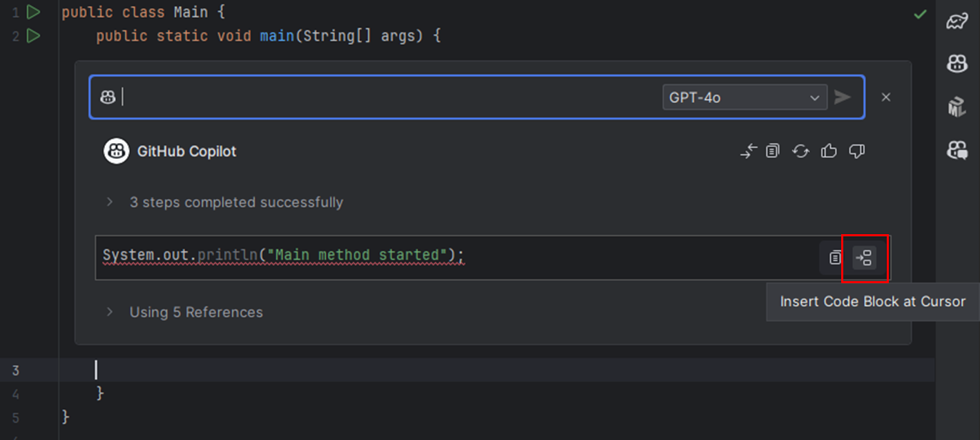980x440 pixels.
Task: Open the GPT-4o model dropdown
Action: tap(744, 97)
